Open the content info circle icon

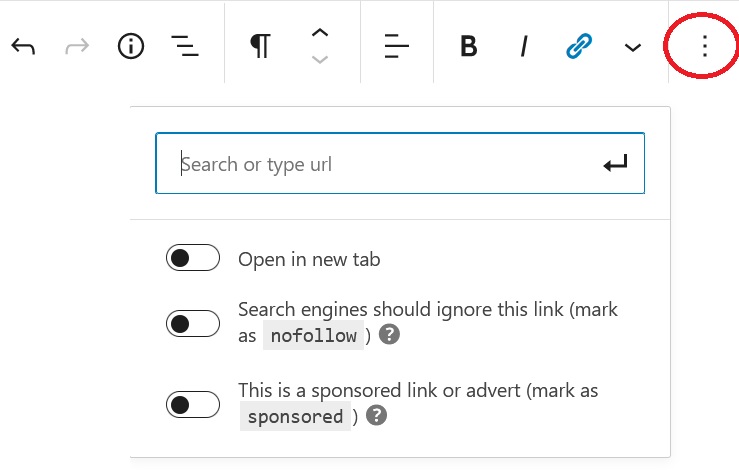tap(131, 46)
